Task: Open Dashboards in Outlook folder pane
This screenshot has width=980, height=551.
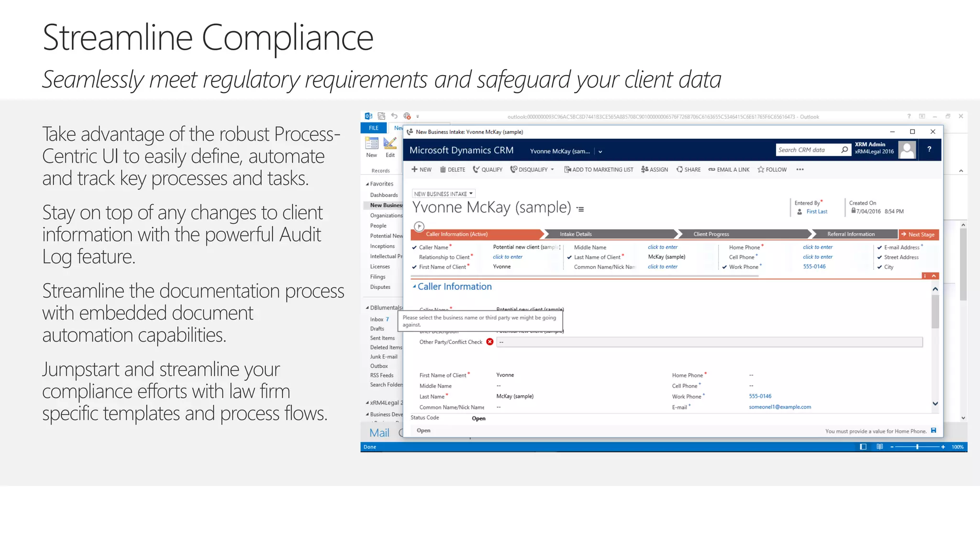Action: 384,195
